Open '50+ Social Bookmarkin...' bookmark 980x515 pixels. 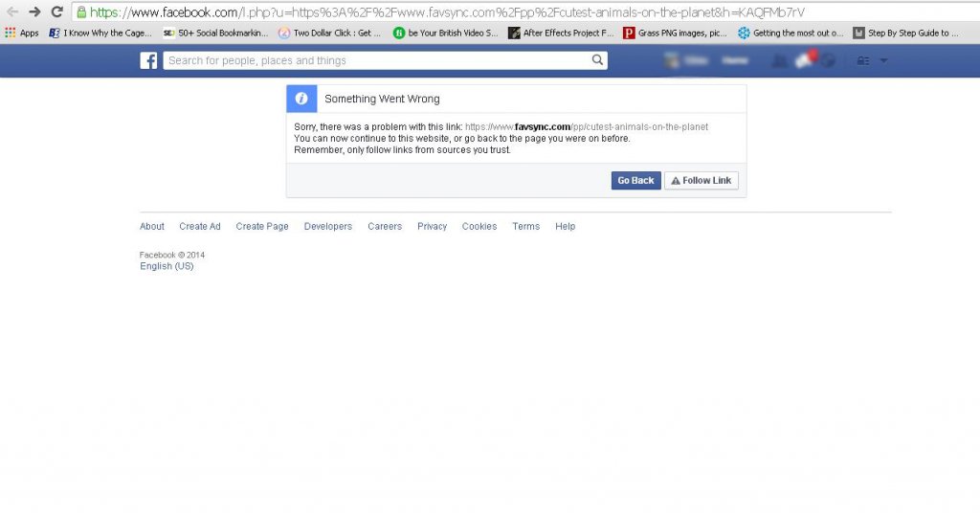point(215,34)
